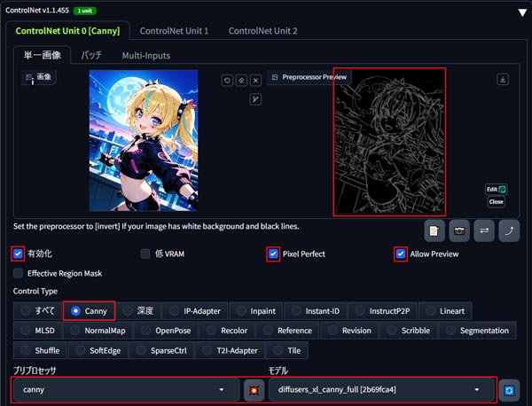Click the Edit button on the preview
The image size is (532, 406).
click(x=496, y=190)
